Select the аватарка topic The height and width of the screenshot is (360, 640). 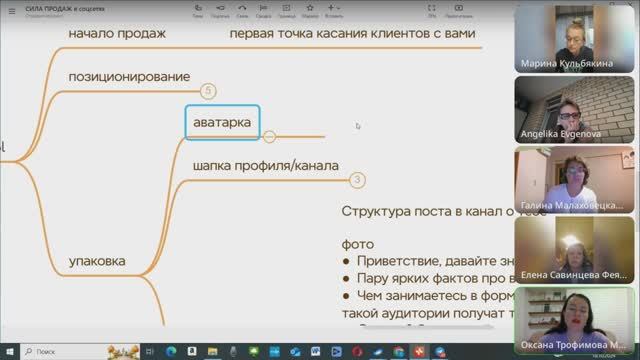[222, 122]
